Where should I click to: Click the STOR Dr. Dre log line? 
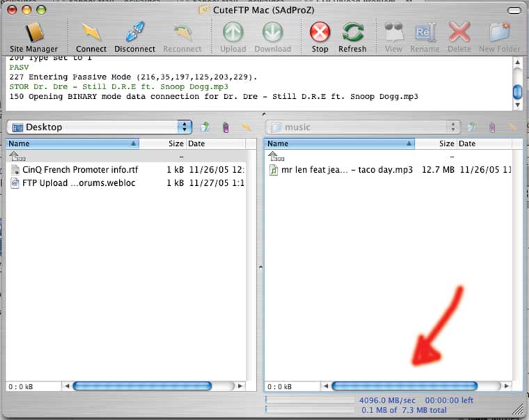[119, 87]
